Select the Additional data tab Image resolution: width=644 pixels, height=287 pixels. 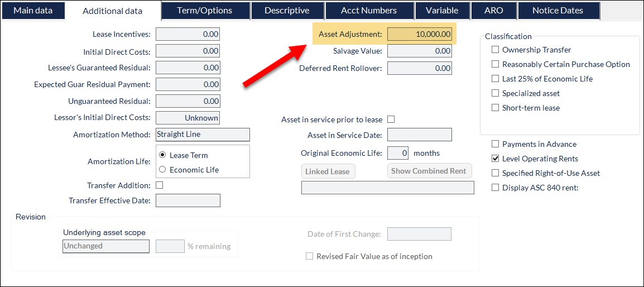(x=113, y=11)
